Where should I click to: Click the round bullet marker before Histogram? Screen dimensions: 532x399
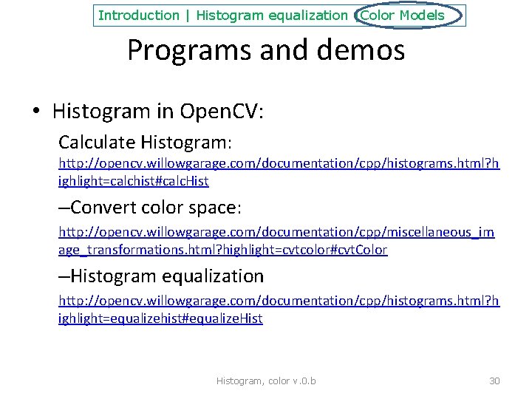click(36, 111)
